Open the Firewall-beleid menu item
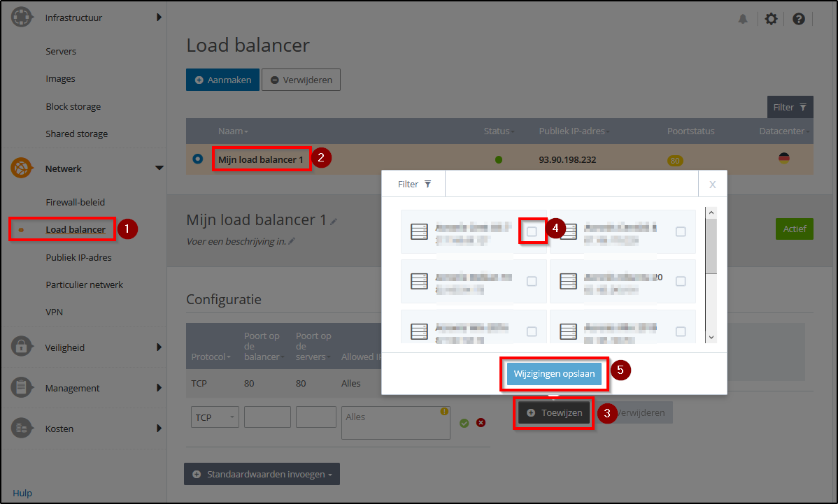Image resolution: width=838 pixels, height=504 pixels. tap(75, 202)
